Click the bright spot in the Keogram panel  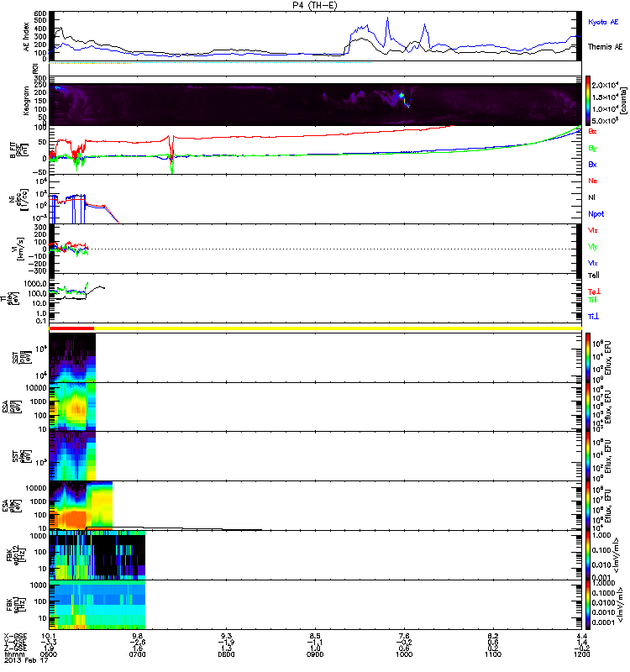pyautogui.click(x=402, y=96)
